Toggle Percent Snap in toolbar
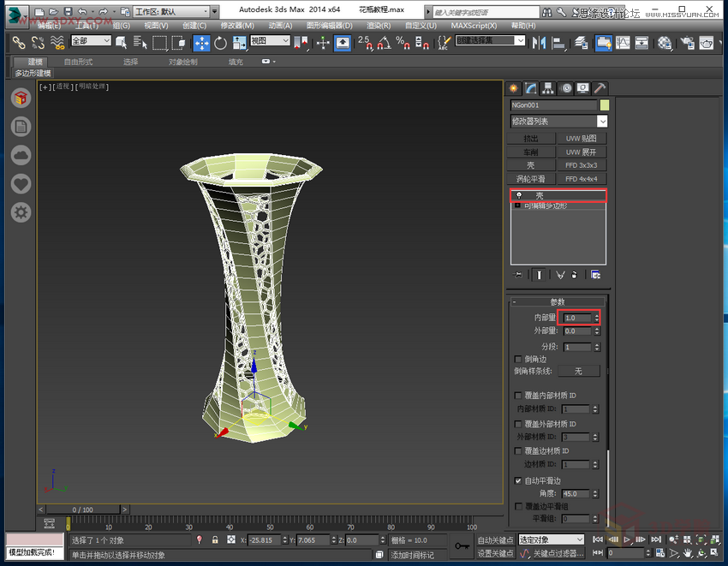The width and height of the screenshot is (728, 566). coord(403,43)
